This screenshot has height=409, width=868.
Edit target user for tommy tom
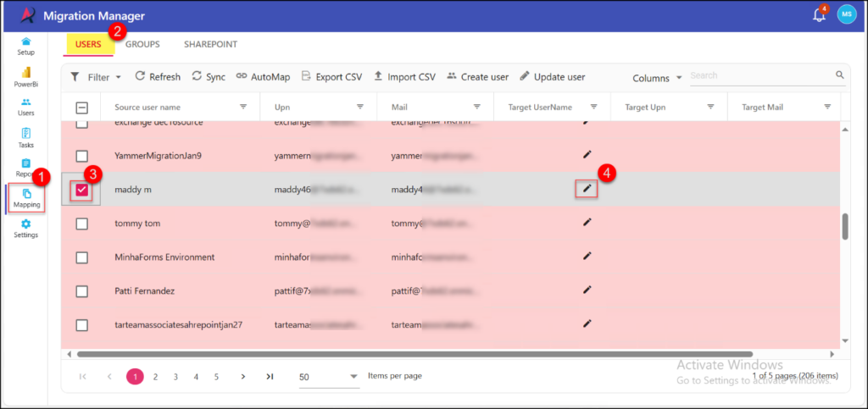coord(587,222)
